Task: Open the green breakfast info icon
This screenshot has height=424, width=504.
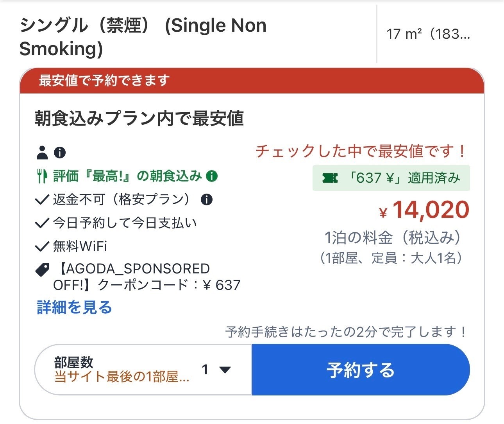Action: coord(211,176)
